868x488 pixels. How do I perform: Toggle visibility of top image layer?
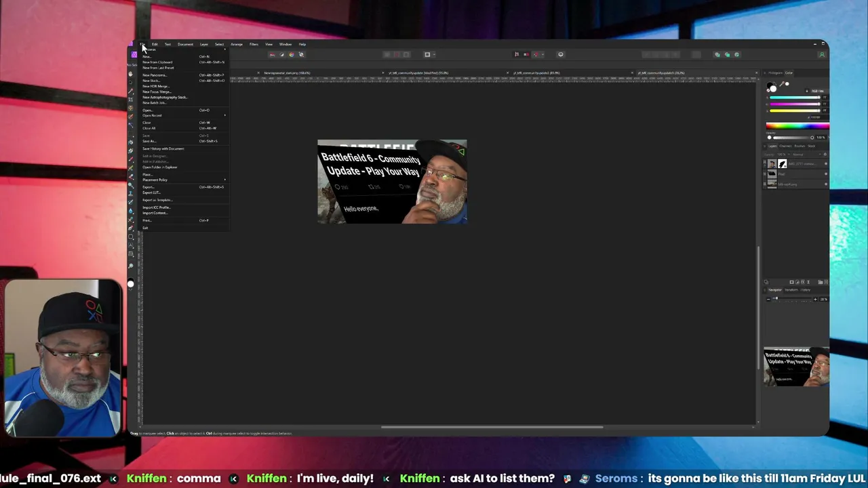(x=826, y=163)
